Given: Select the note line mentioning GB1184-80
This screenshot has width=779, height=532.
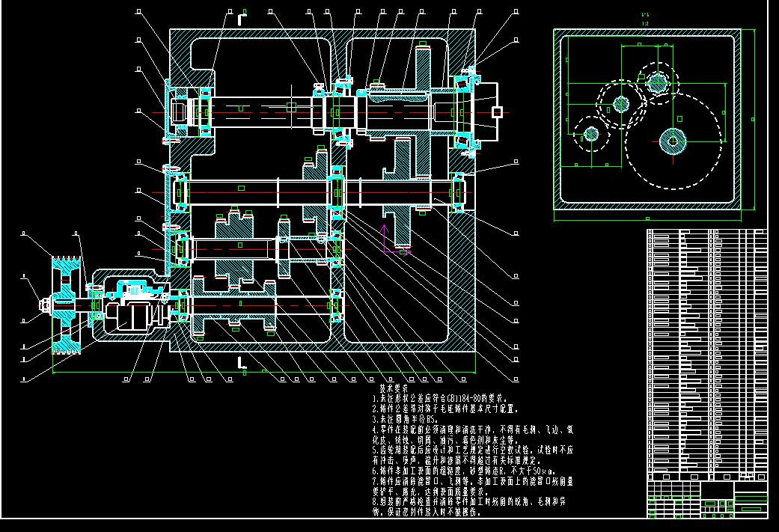Looking at the screenshot, I should (440, 398).
